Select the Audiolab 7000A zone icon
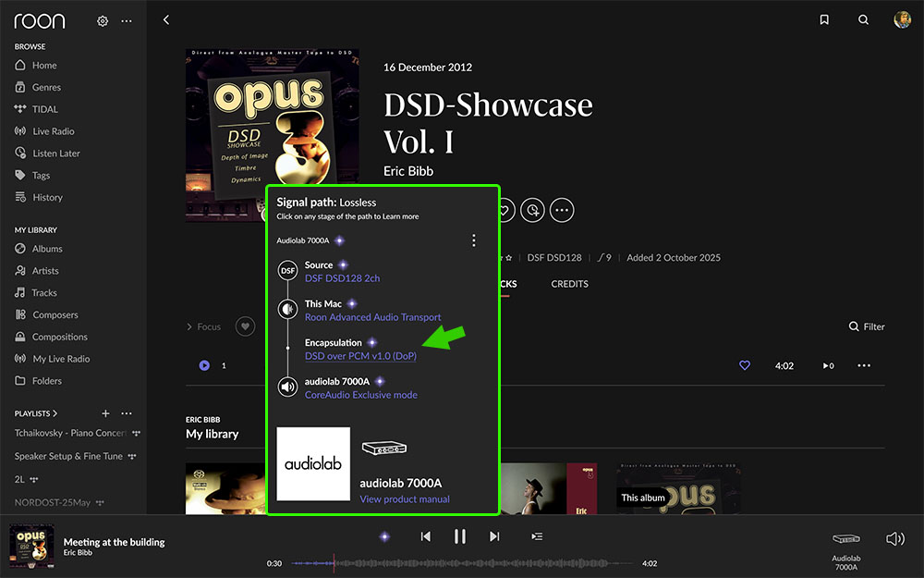 point(845,539)
